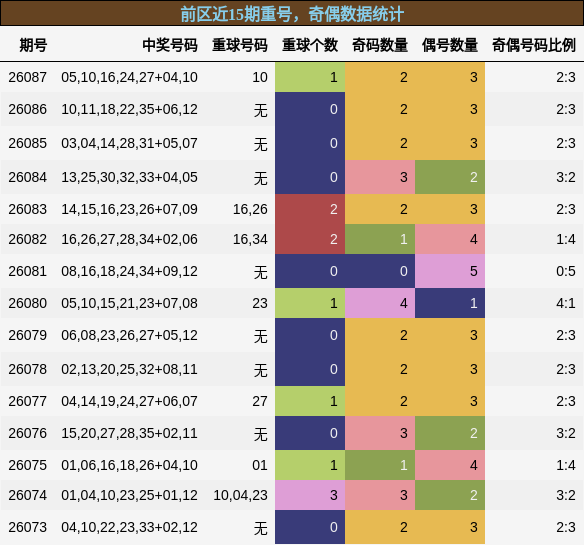The height and width of the screenshot is (545, 584).
Task: Select period number 26087
Action: (28, 77)
